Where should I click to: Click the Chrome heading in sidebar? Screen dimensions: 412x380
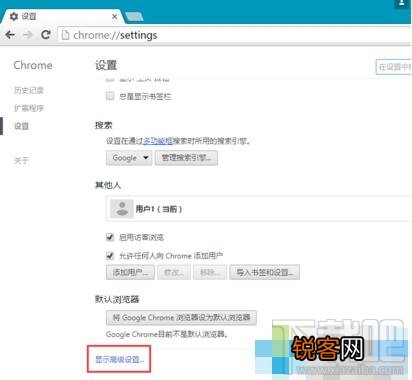(33, 65)
